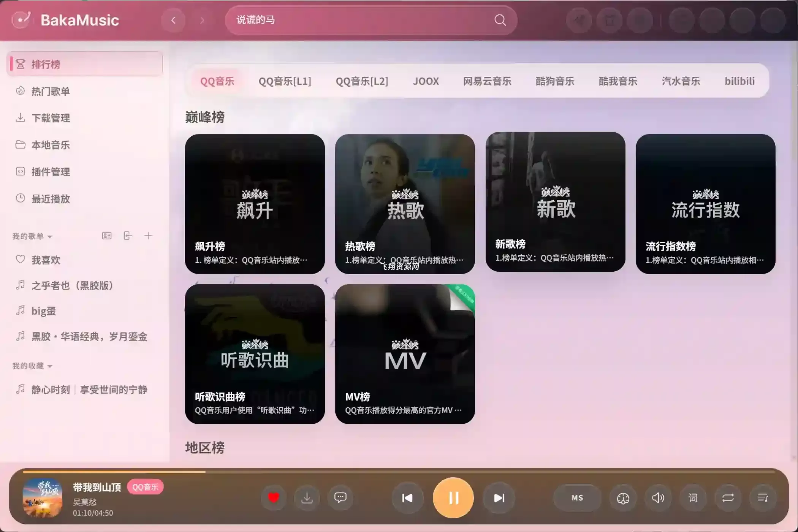The image size is (798, 532).
Task: Open 黑胶·华语经典，岁月鎏金 playlist
Action: click(85, 336)
